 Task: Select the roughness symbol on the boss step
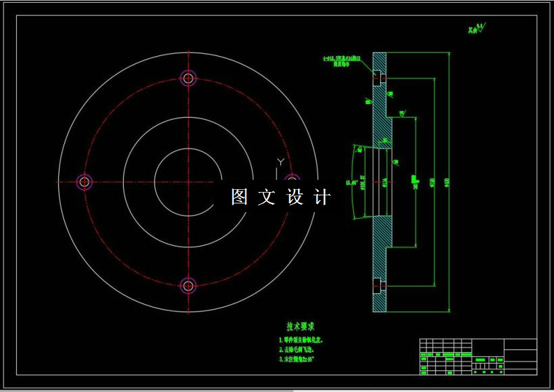pos(403,114)
